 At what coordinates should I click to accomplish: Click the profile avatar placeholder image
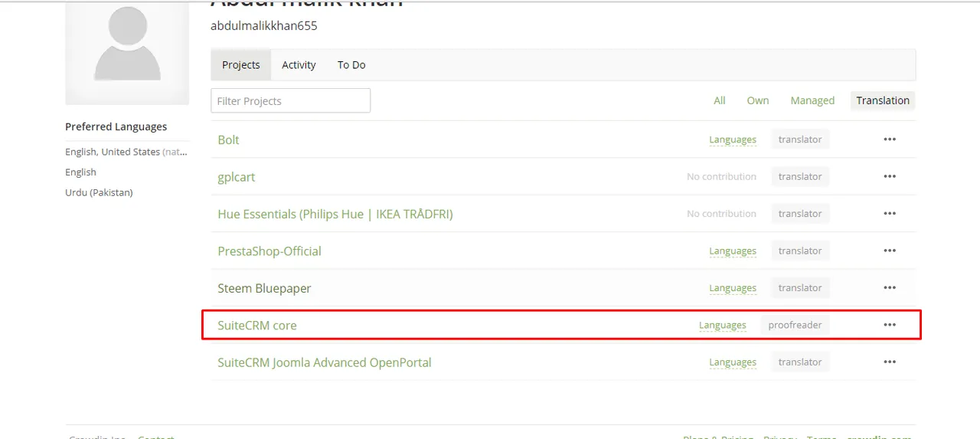pos(127,52)
